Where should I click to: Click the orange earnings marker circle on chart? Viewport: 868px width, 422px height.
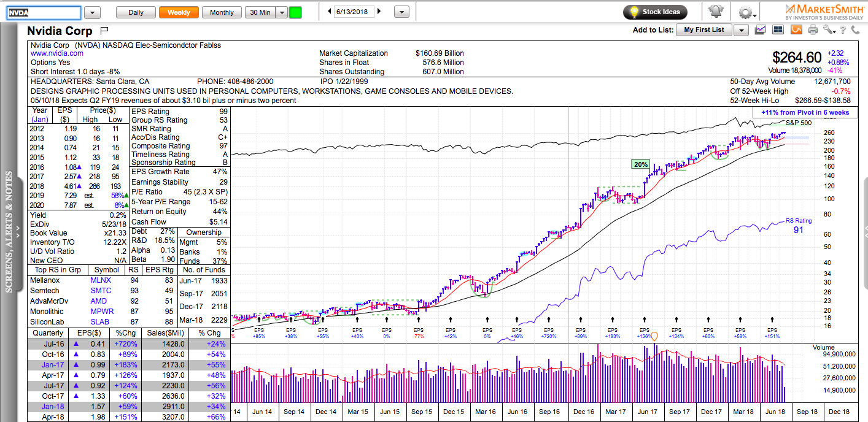654,336
